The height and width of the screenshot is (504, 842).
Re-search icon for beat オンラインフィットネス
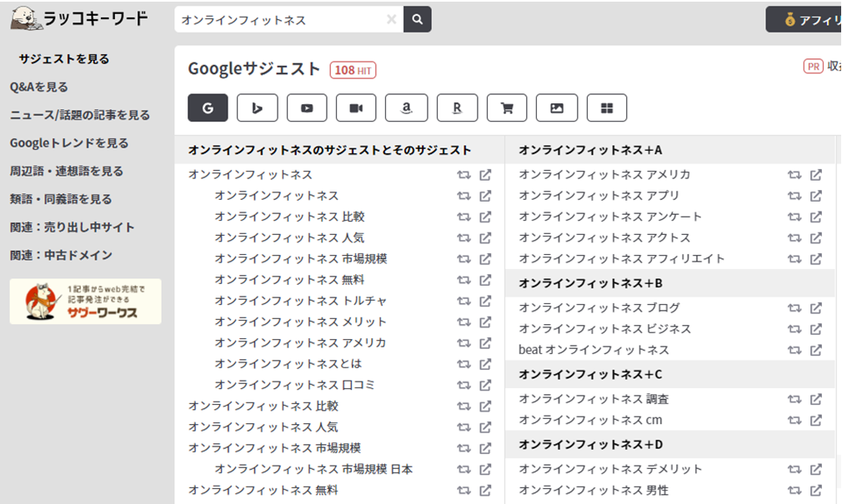pos(794,350)
